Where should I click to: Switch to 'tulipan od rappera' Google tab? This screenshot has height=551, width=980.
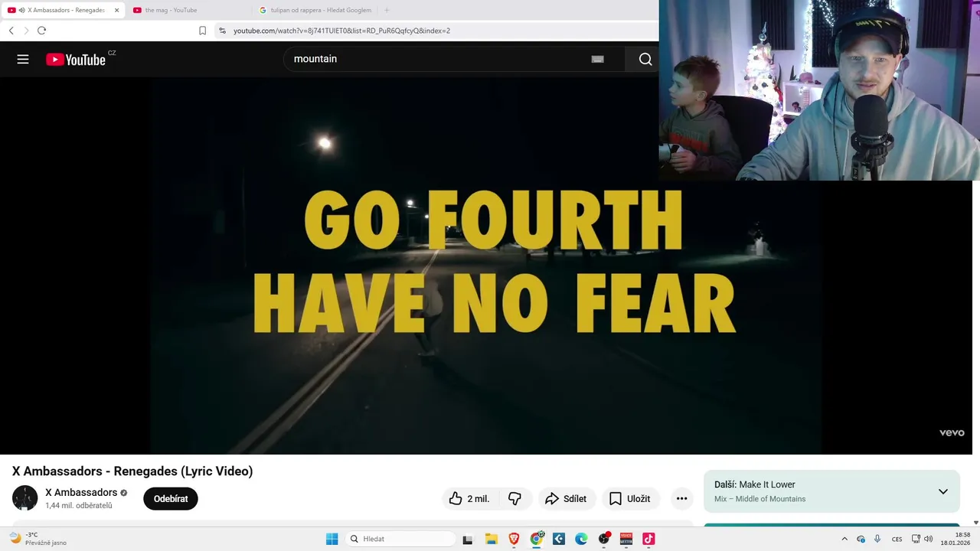pyautogui.click(x=315, y=10)
